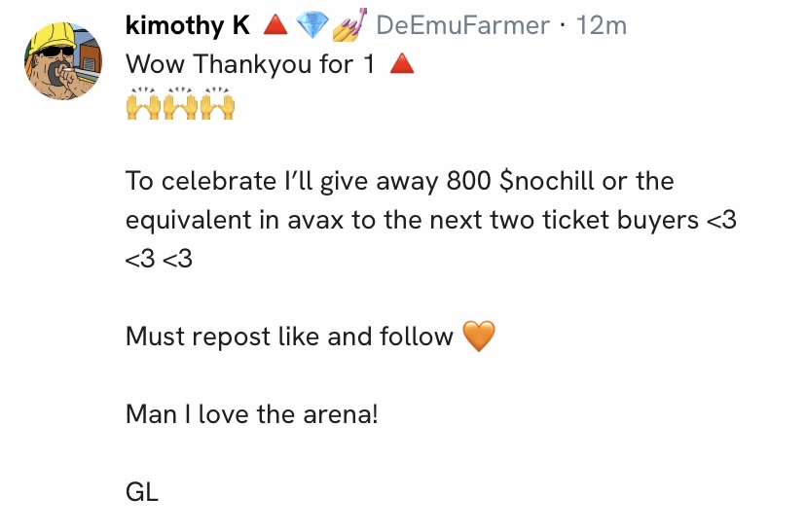Click the middle raised hands emoji

tap(180, 103)
